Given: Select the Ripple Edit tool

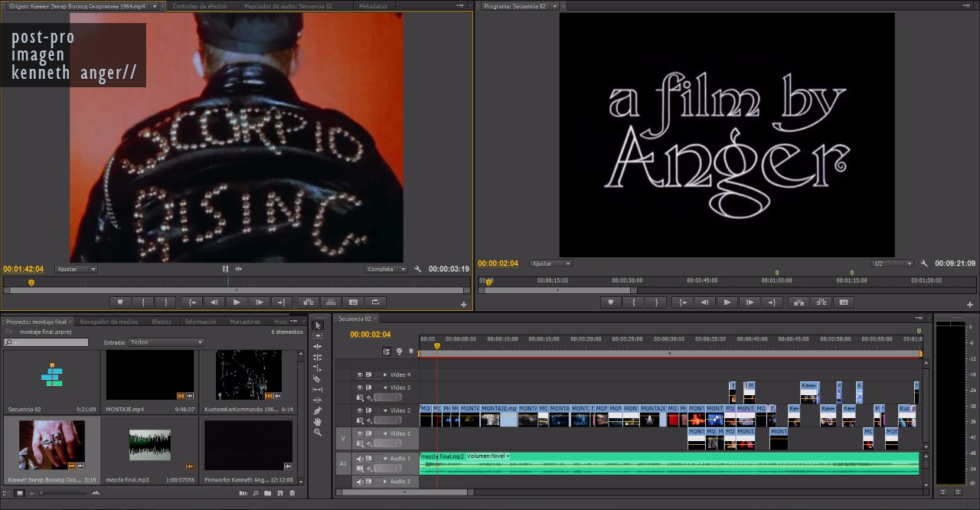Looking at the screenshot, I should coord(318,347).
